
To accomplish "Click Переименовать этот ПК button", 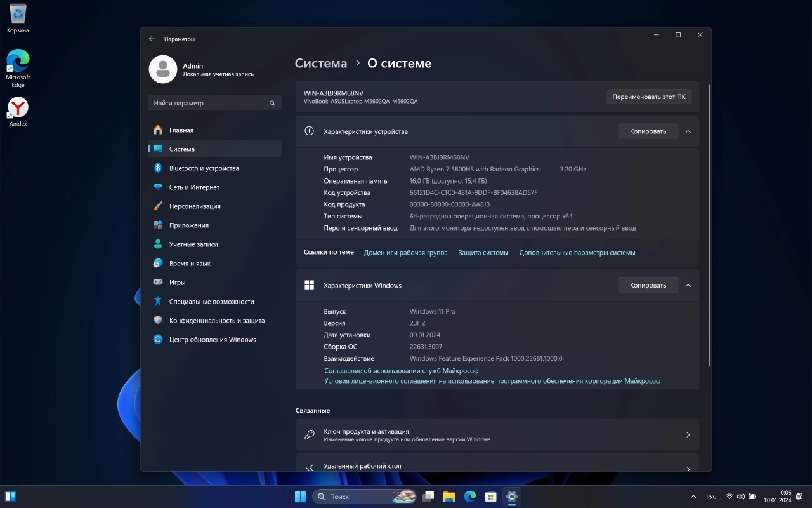I will point(649,97).
